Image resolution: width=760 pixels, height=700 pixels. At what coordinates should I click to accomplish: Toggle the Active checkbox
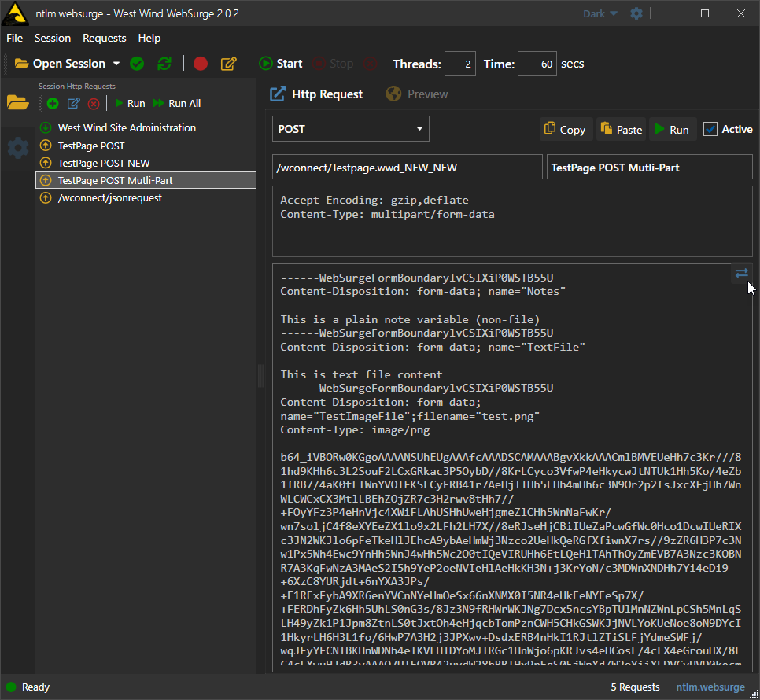(x=710, y=129)
